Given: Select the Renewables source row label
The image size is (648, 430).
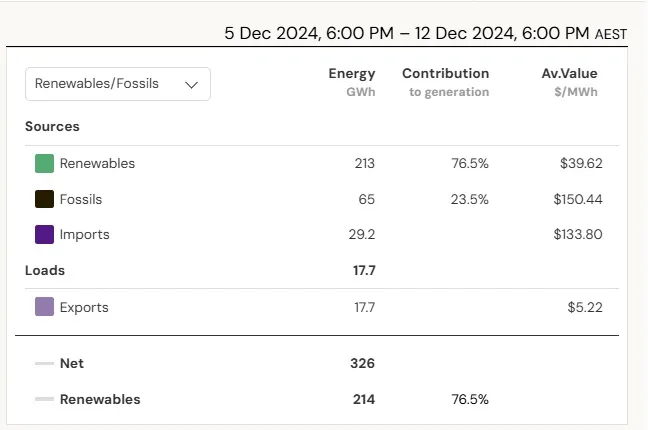Looking at the screenshot, I should (97, 163).
